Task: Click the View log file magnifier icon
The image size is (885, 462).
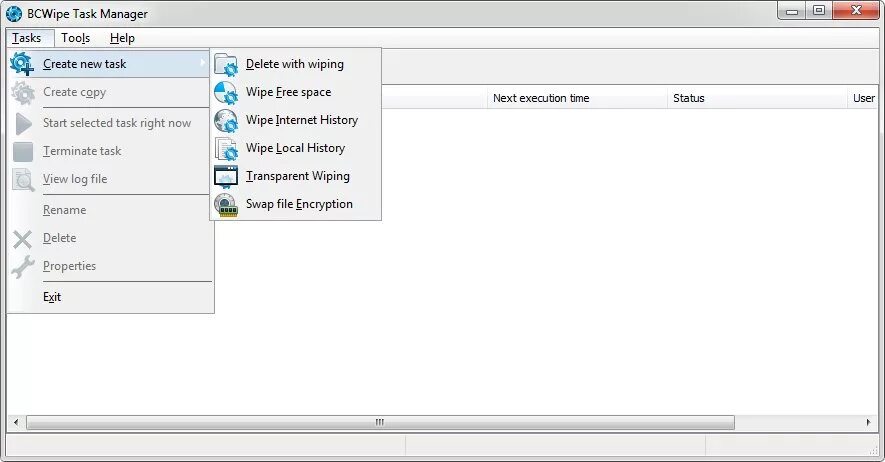Action: [23, 179]
